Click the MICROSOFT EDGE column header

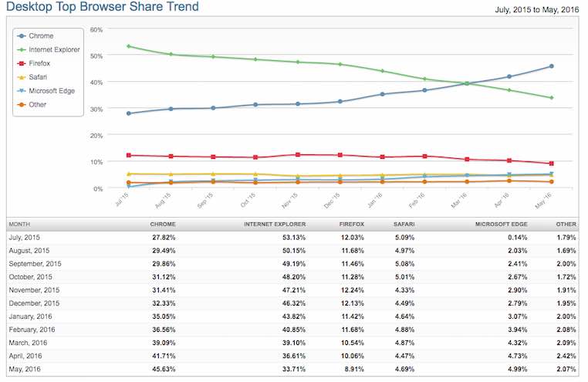(x=502, y=225)
